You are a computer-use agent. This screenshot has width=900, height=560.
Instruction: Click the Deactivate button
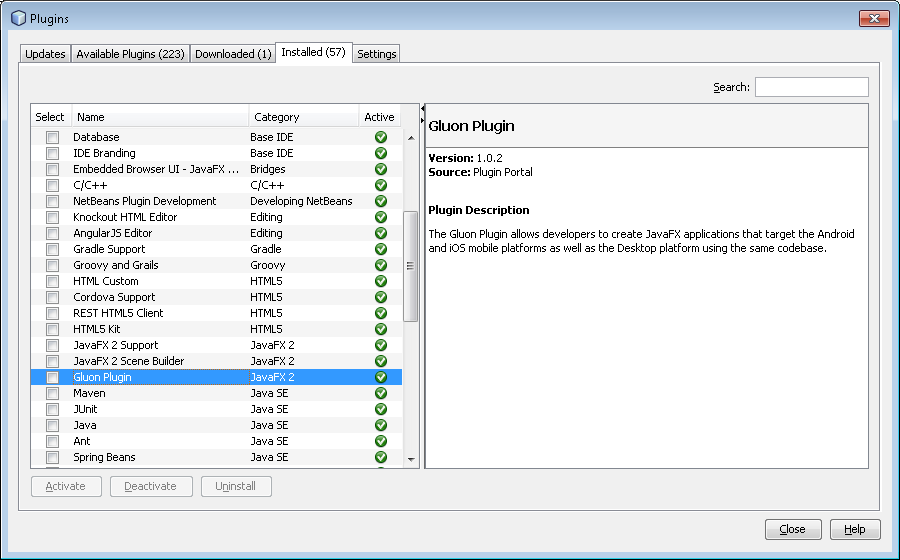(151, 486)
